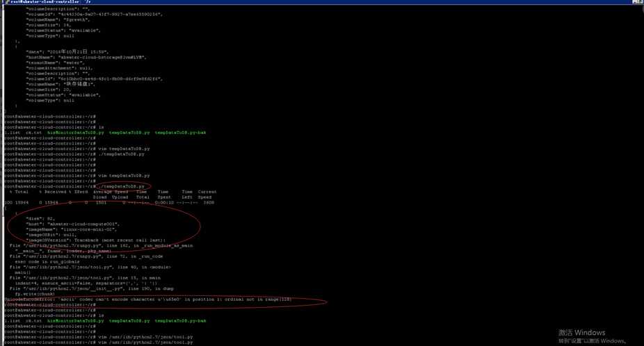Select the 0:00:10 time spent value

click(164, 202)
